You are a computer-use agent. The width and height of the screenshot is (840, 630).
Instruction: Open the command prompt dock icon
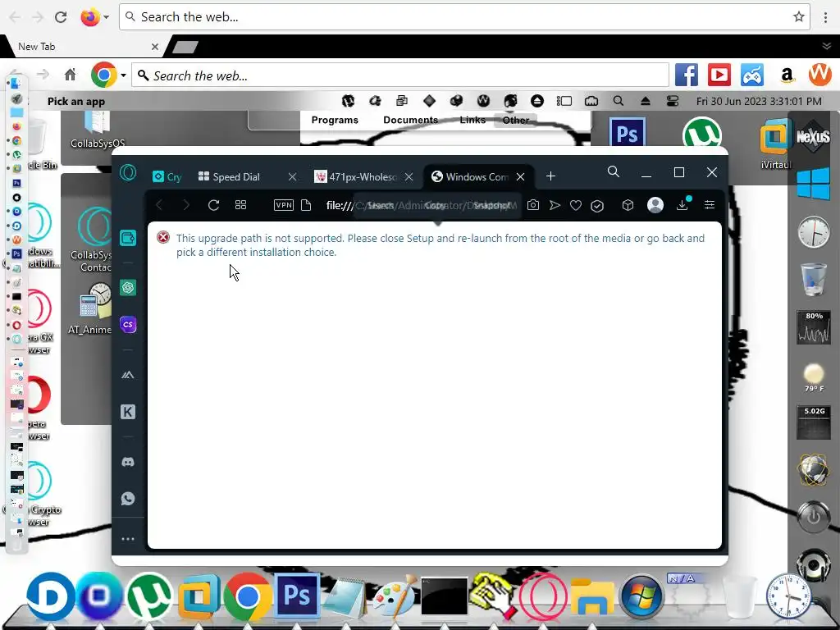pyautogui.click(x=444, y=596)
